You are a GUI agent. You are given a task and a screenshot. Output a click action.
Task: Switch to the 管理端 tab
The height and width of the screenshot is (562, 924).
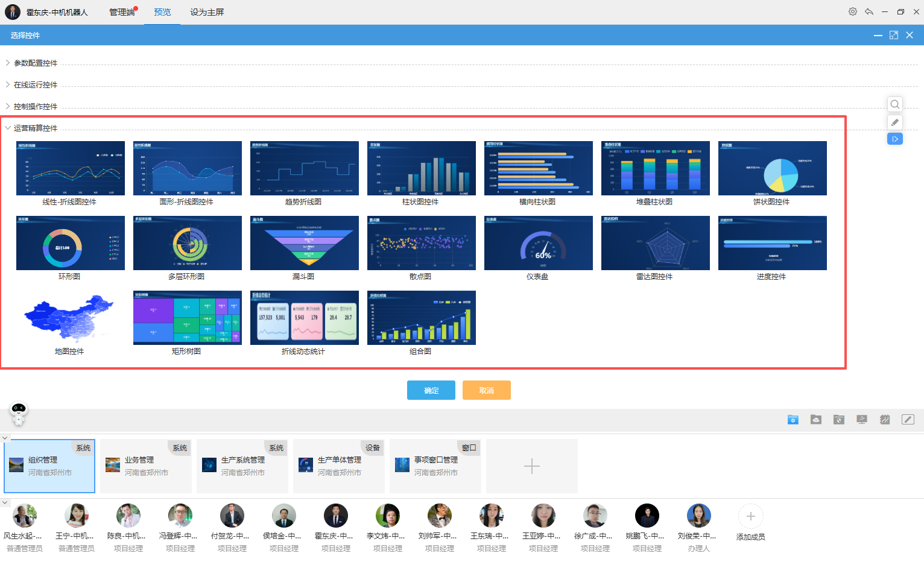[x=122, y=12]
